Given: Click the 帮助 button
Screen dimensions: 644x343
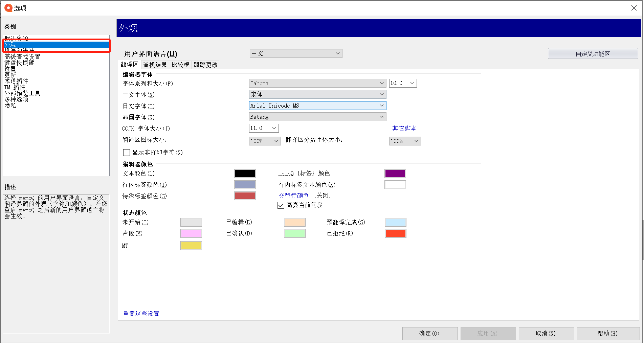Looking at the screenshot, I should pos(608,334).
